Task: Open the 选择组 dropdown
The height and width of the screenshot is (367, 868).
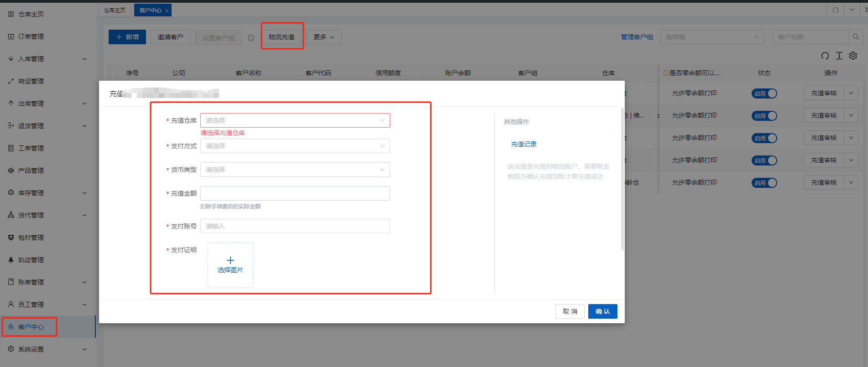Action: [712, 37]
